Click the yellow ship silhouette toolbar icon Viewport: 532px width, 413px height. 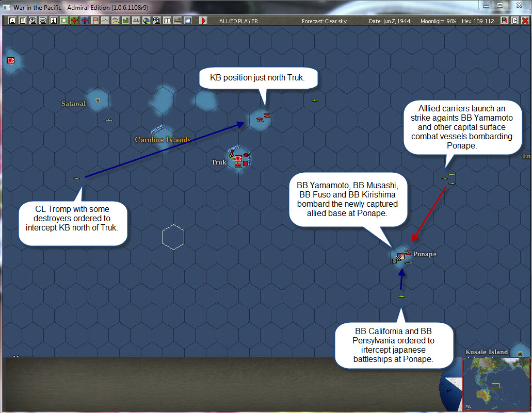tap(105, 21)
